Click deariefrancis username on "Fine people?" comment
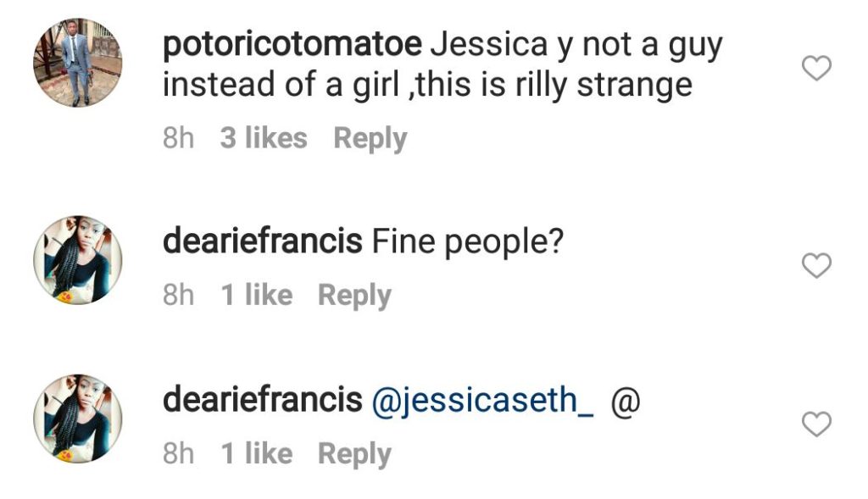The height and width of the screenshot is (499, 868). [262, 245]
